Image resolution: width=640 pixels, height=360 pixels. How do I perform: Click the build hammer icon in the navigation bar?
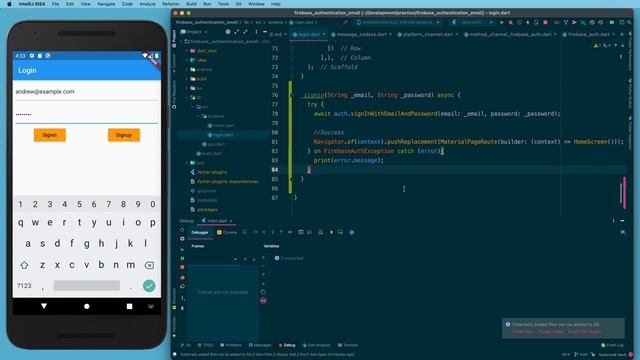(345, 22)
